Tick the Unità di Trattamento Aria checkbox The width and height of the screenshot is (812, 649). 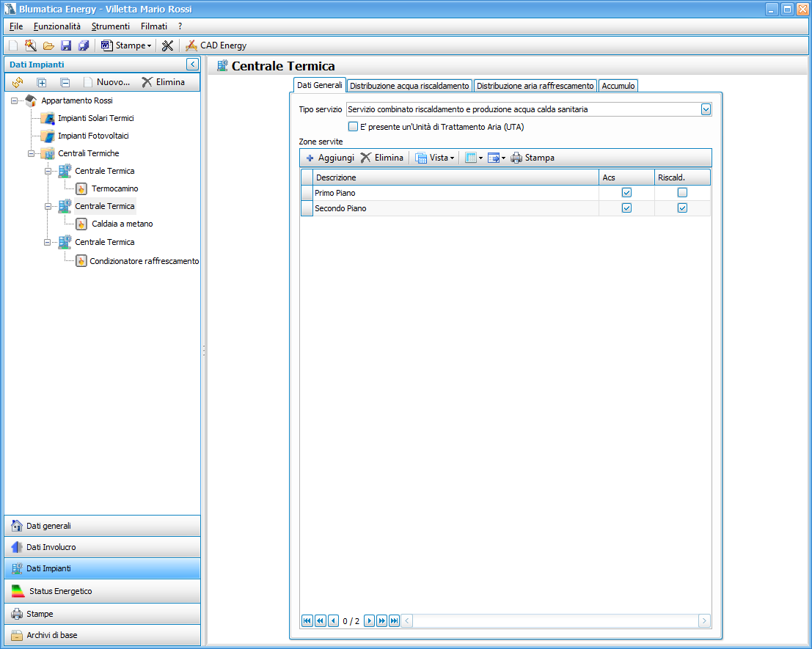coord(353,126)
